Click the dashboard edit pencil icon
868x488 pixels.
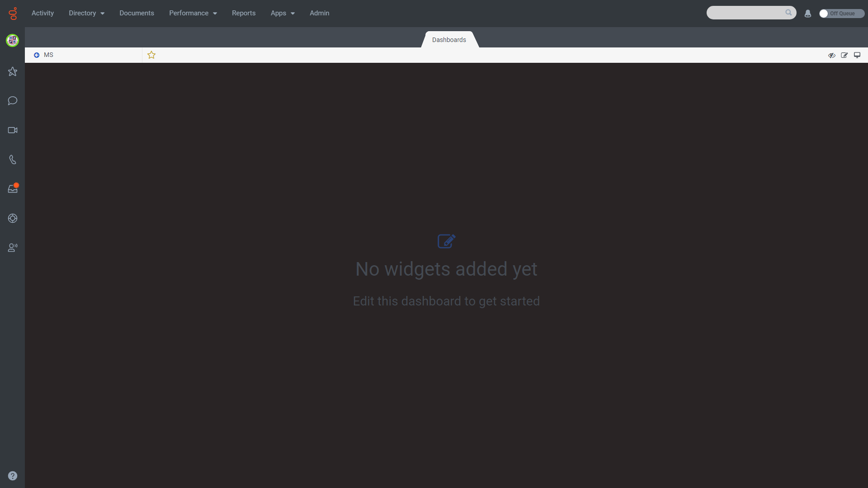[x=844, y=55]
